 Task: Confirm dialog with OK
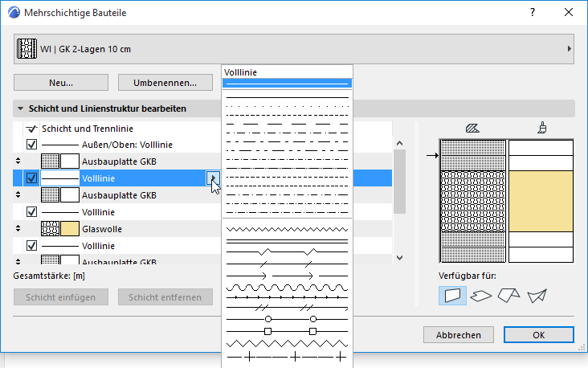(x=539, y=334)
